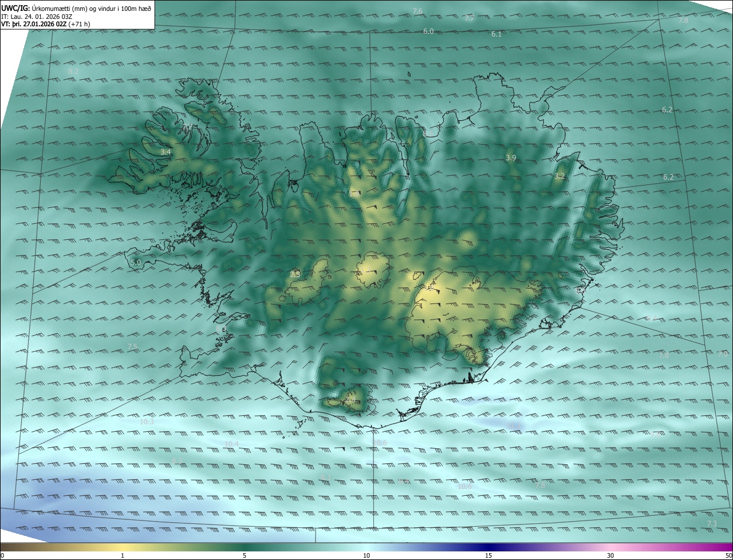Screen dimensions: 733x560
Task: Click the colorbar tick label 50
Action: [728, 555]
